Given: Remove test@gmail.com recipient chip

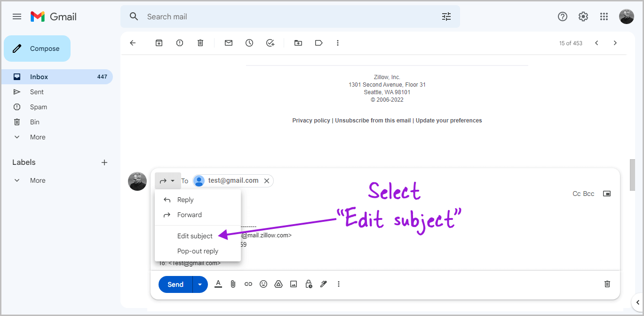Looking at the screenshot, I should tap(267, 180).
